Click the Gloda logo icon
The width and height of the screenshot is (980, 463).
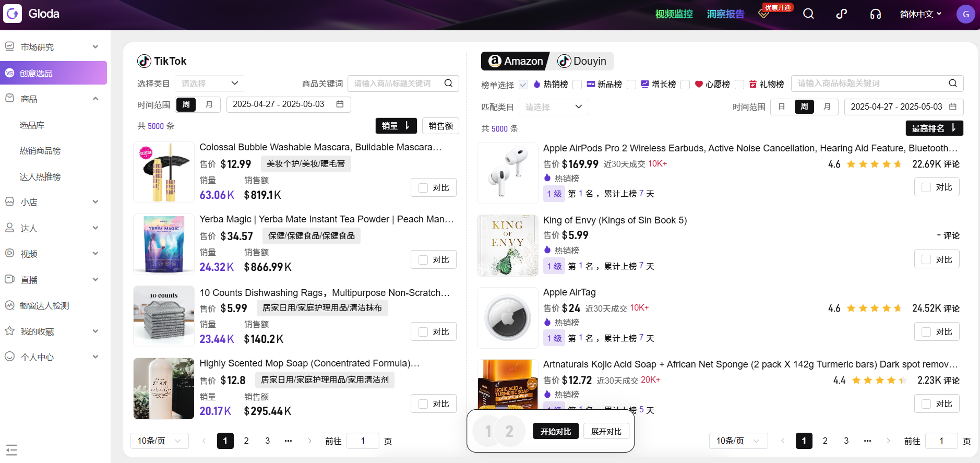(13, 14)
